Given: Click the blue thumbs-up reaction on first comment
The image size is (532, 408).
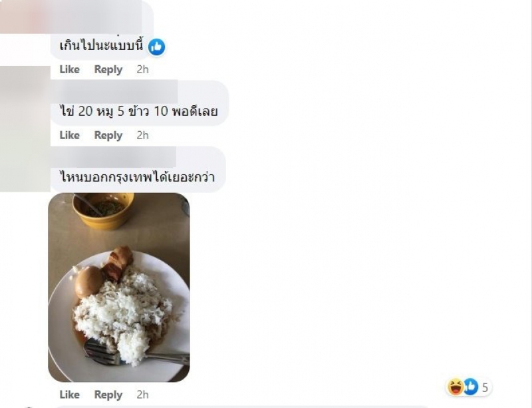Looking at the screenshot, I should pos(156,47).
